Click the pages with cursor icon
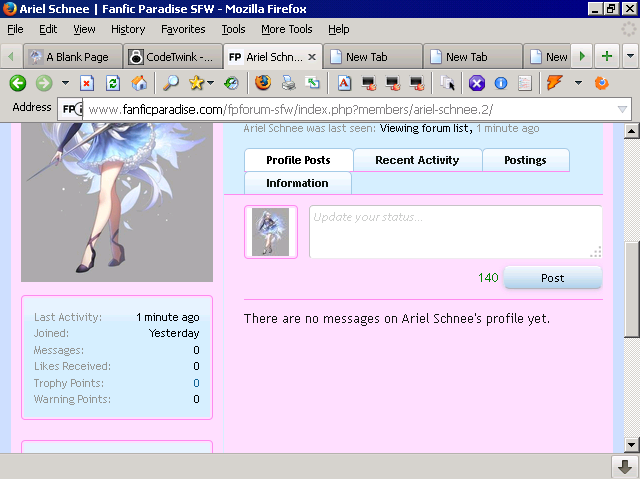This screenshot has width=640, height=480. click(447, 83)
